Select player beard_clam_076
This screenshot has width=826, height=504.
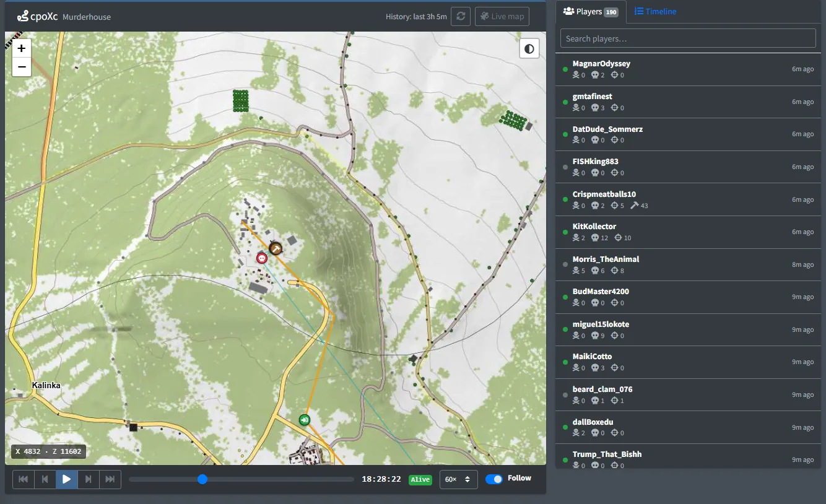pyautogui.click(x=689, y=394)
